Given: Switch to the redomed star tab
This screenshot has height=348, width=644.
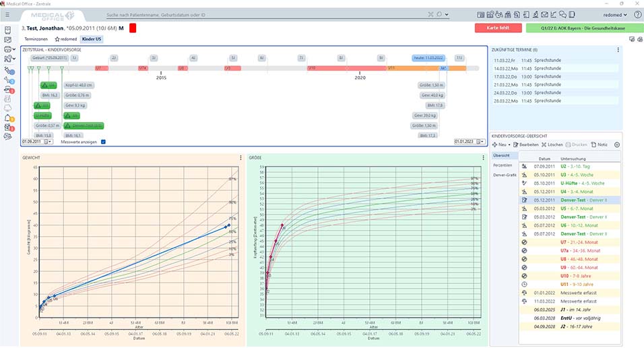Looking at the screenshot, I should pyautogui.click(x=66, y=39).
